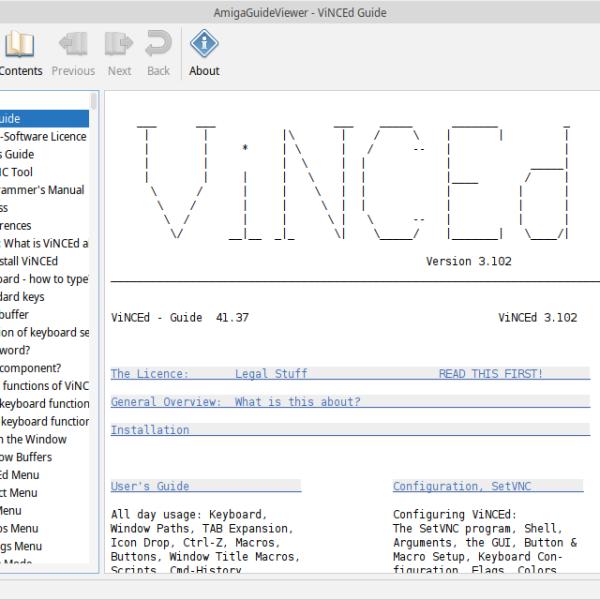
Task: Click the 'Version 3.102' text
Action: [469, 261]
